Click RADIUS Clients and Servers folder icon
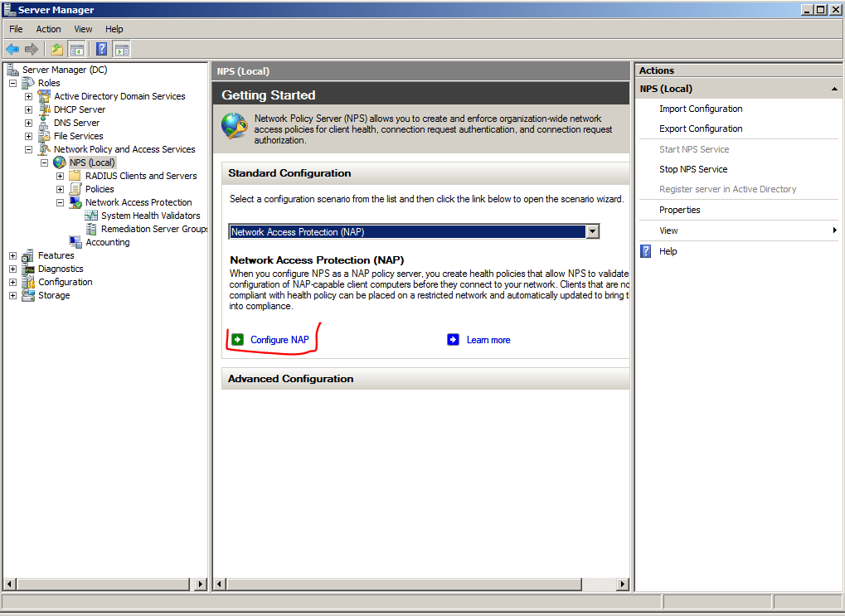The height and width of the screenshot is (616, 845). coord(75,176)
